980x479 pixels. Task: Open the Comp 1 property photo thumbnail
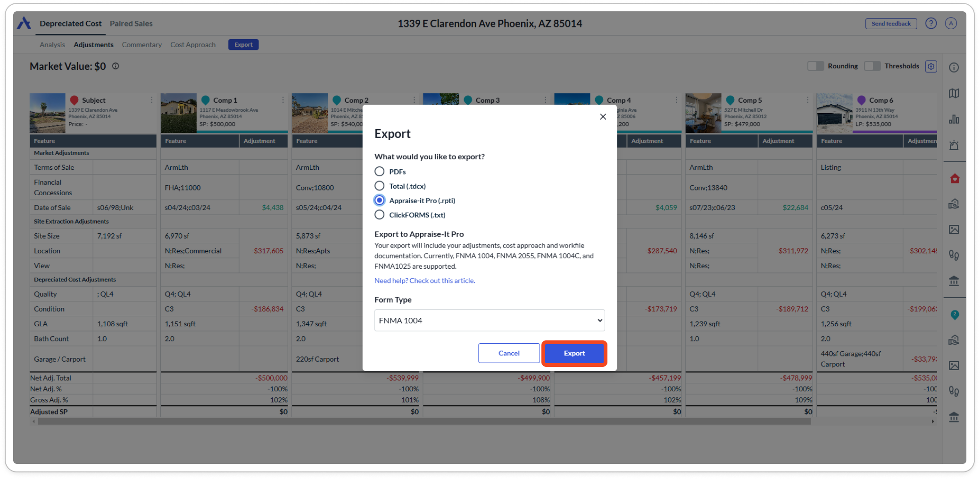(179, 113)
